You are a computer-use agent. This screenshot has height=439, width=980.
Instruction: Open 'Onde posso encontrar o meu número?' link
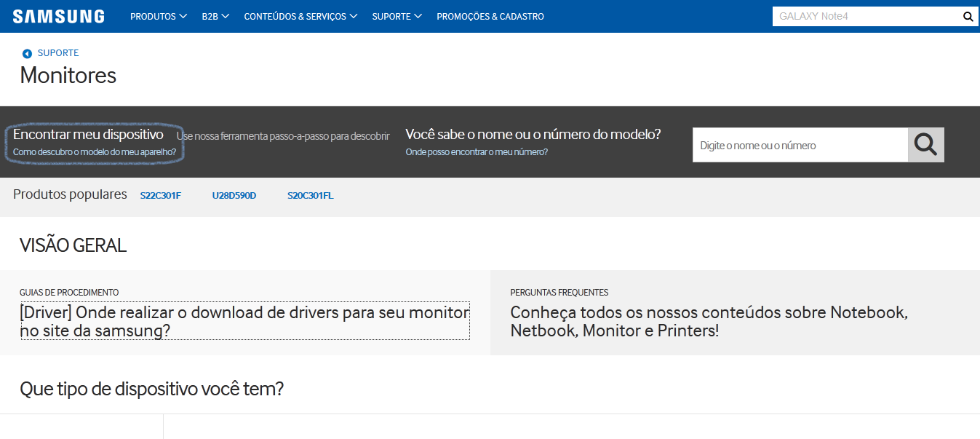click(477, 152)
